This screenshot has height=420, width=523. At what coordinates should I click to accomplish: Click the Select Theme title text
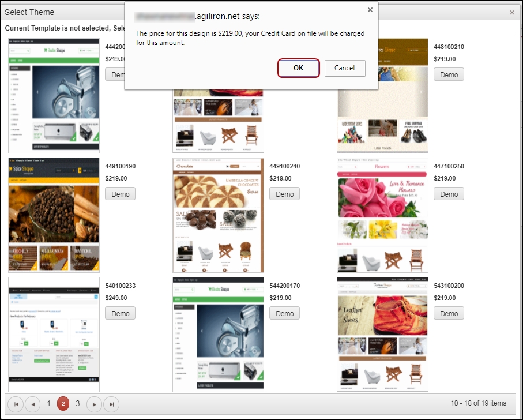[x=29, y=12]
